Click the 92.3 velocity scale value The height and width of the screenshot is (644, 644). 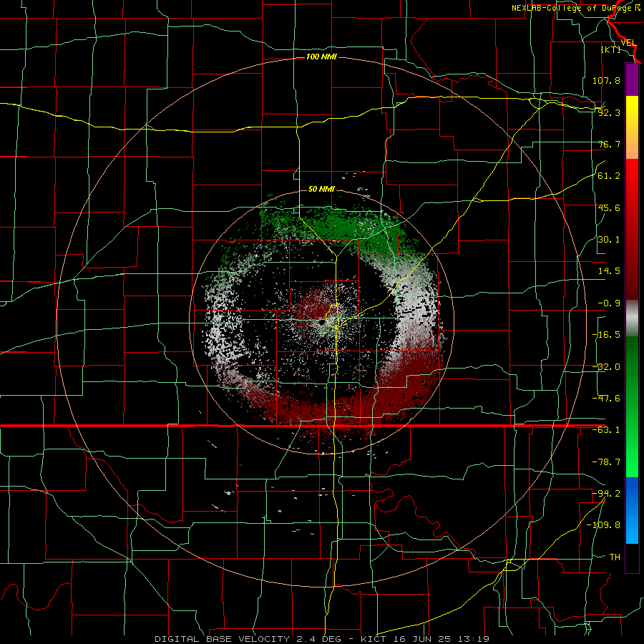pos(609,112)
